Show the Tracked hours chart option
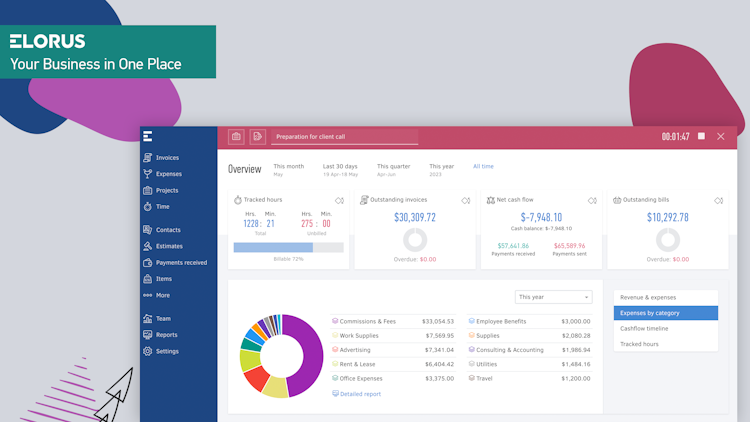 coord(666,344)
